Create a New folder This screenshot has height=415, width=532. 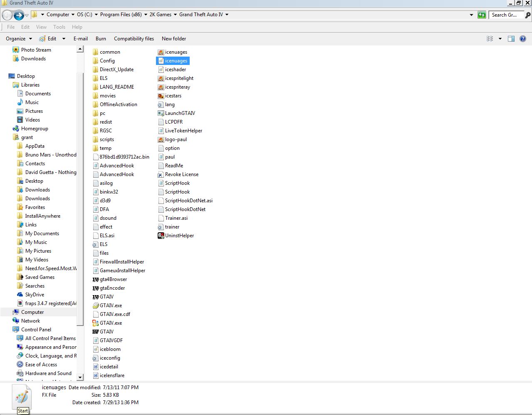(174, 39)
